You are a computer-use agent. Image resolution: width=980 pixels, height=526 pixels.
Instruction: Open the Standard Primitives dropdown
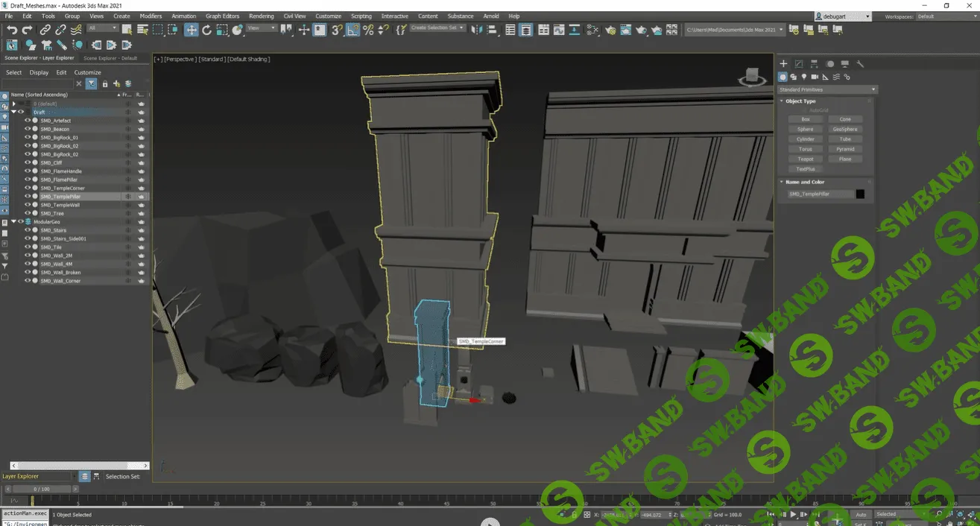pyautogui.click(x=827, y=89)
